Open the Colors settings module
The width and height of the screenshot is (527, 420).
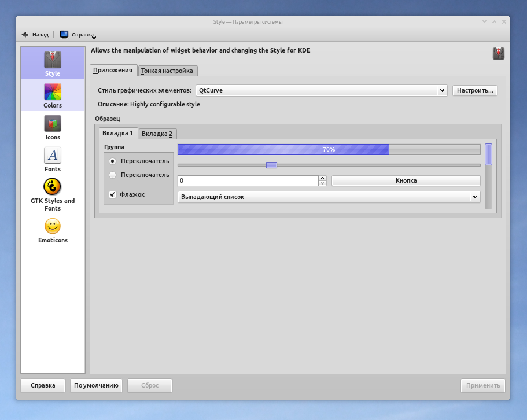pos(53,95)
